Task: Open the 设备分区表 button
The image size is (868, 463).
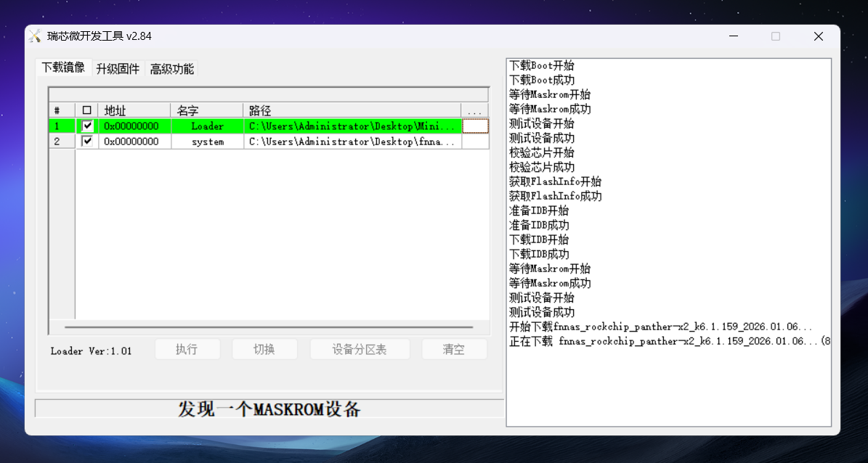Action: pos(360,350)
